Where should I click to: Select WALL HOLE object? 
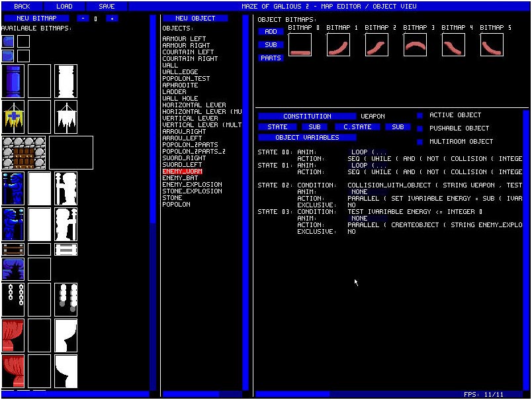(180, 99)
